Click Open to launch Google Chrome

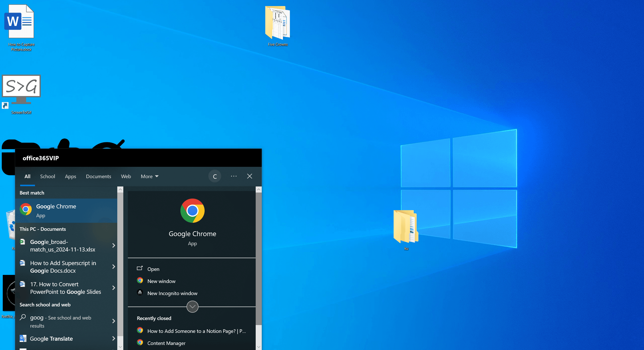(x=153, y=269)
